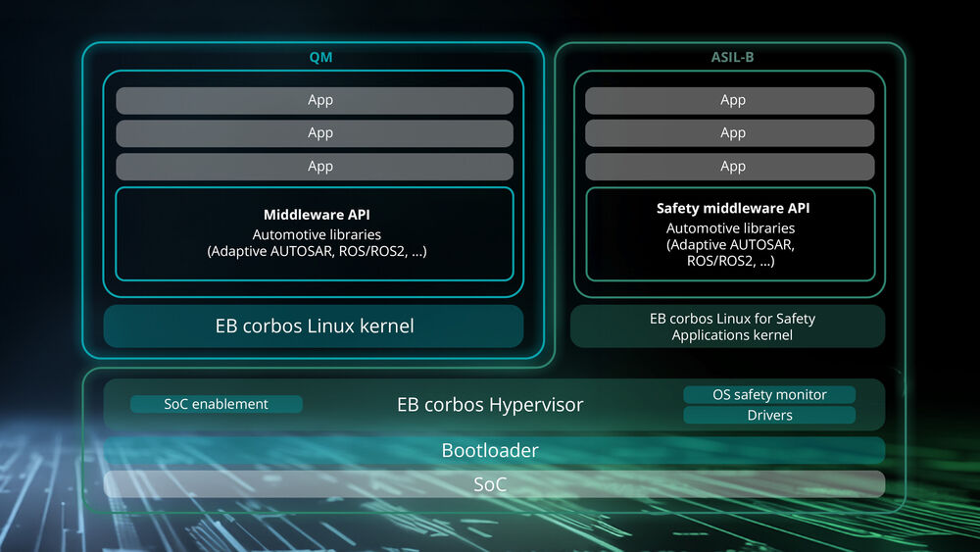Select the top App block under QM
The image size is (980, 552).
click(x=315, y=100)
